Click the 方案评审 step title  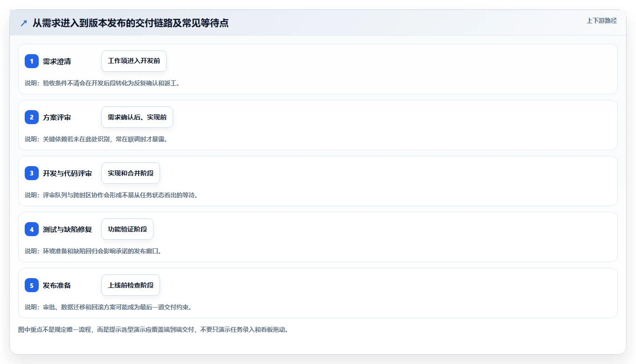57,117
